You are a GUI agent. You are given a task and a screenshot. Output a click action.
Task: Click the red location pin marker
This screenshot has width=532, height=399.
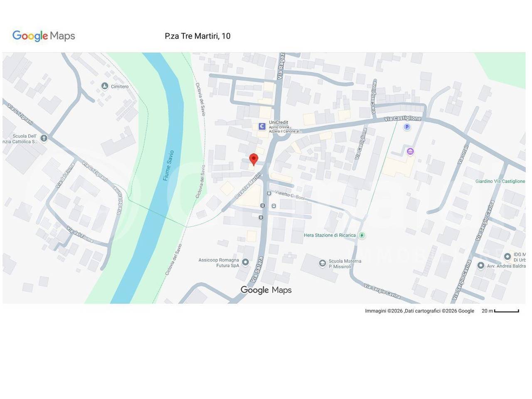[253, 159]
